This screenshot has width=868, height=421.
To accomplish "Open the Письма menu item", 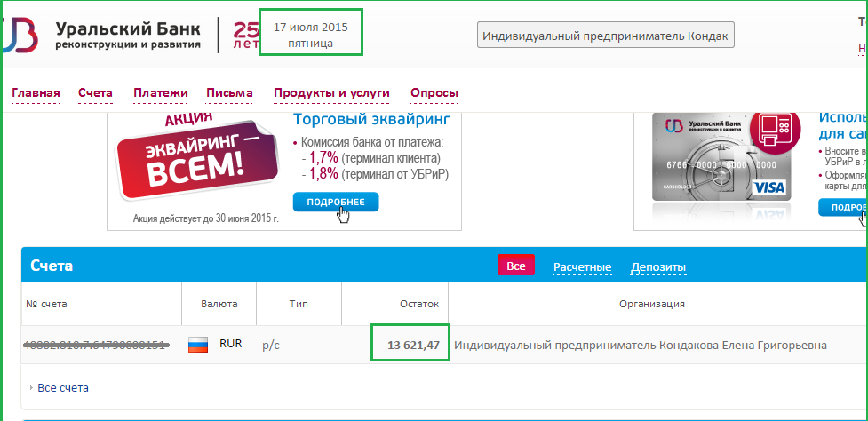I will [x=230, y=93].
